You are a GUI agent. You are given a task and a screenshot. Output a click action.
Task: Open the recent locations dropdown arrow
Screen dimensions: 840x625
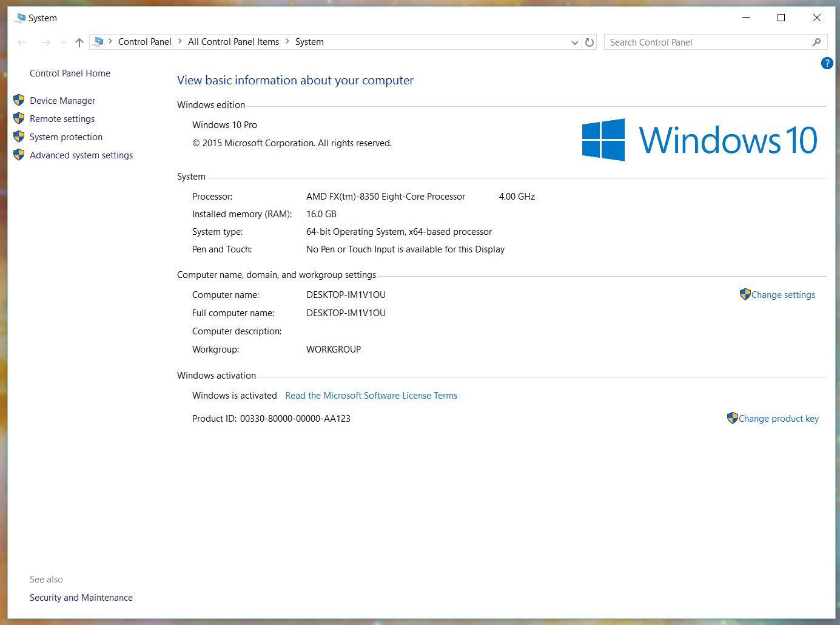point(64,42)
